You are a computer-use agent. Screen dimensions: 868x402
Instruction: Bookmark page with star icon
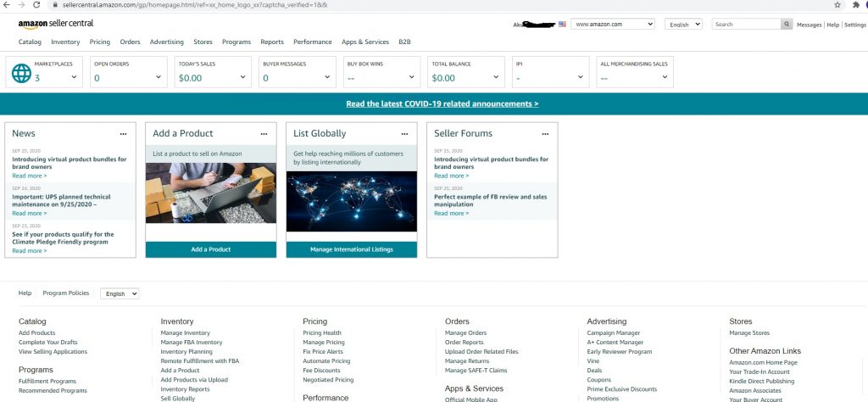(837, 4)
